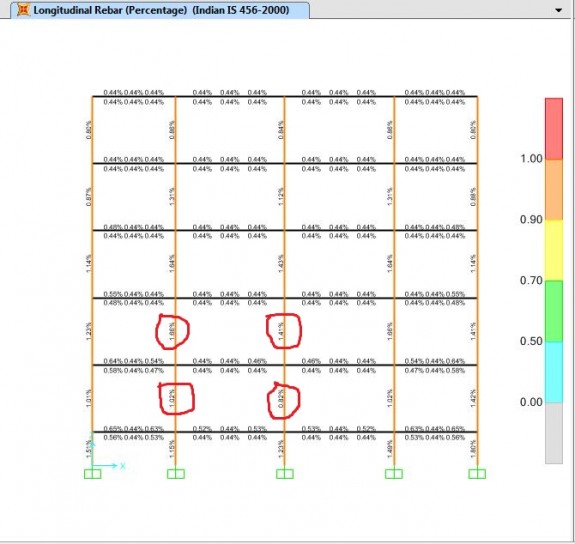
Task: Select the Longitudinal Rebar (Percentage) tab
Action: (x=160, y=10)
